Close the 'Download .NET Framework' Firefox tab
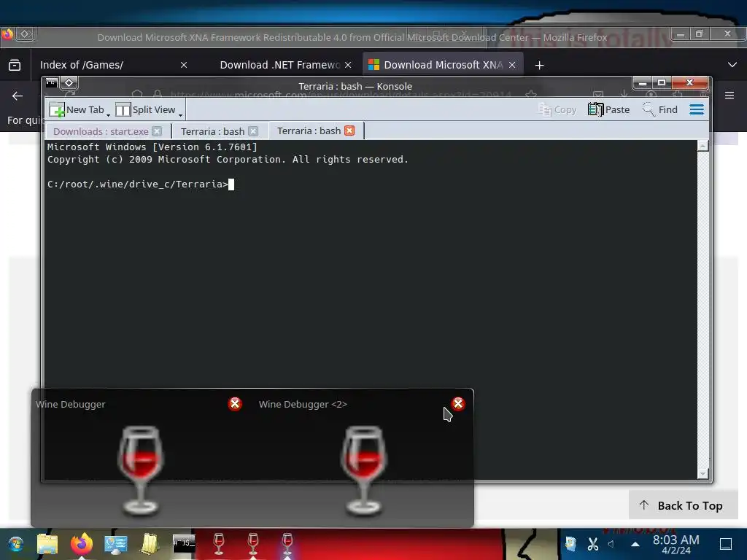747x560 pixels. coord(348,65)
